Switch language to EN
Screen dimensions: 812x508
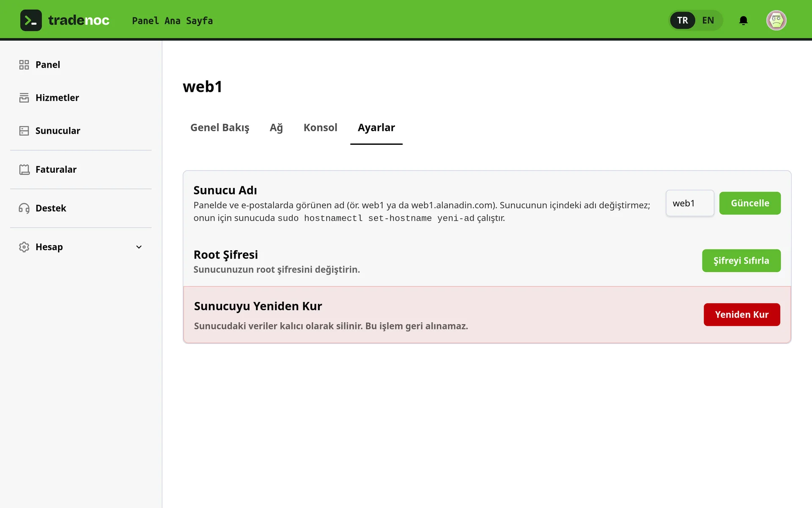coord(708,20)
